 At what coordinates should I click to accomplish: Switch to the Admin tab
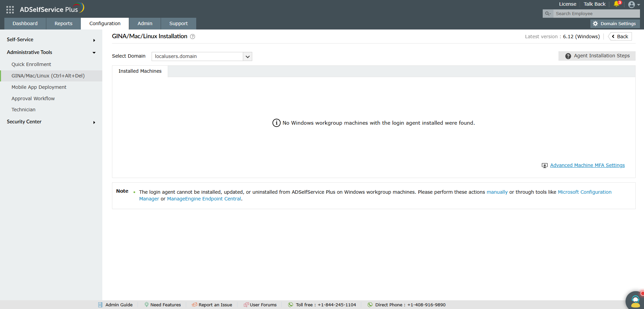coord(145,23)
